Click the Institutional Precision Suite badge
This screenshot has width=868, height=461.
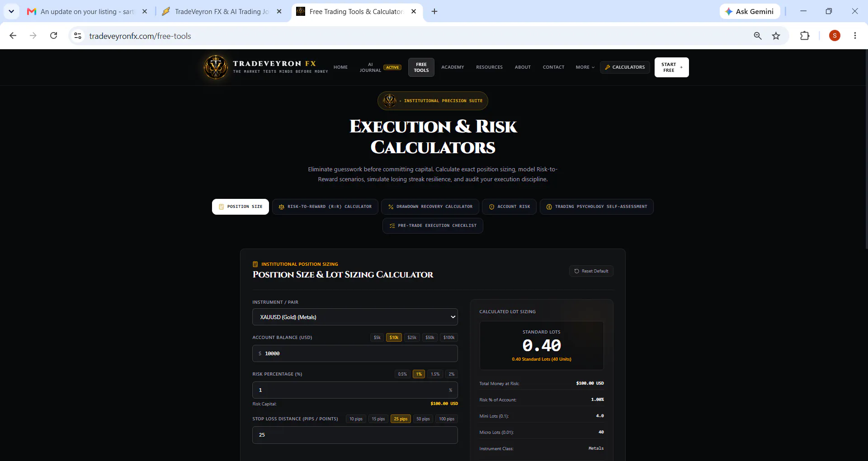point(433,101)
